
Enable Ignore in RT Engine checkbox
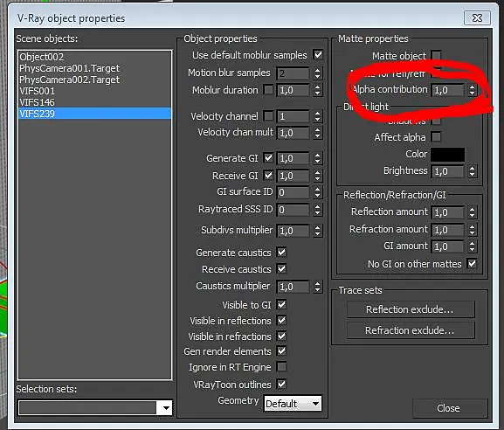[281, 367]
